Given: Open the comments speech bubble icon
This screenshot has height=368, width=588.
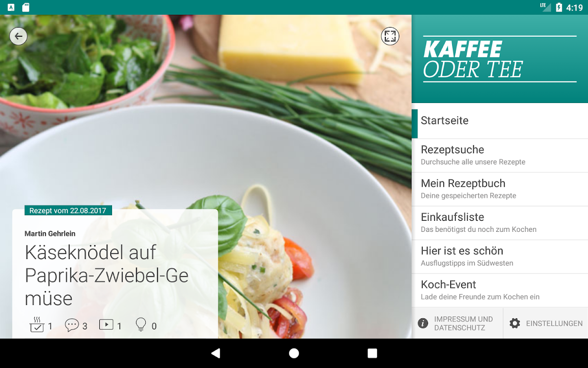Looking at the screenshot, I should coord(72,325).
